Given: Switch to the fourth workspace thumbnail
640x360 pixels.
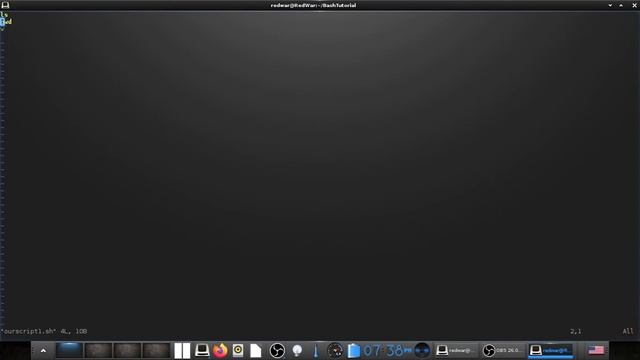Looking at the screenshot, I should point(156,350).
